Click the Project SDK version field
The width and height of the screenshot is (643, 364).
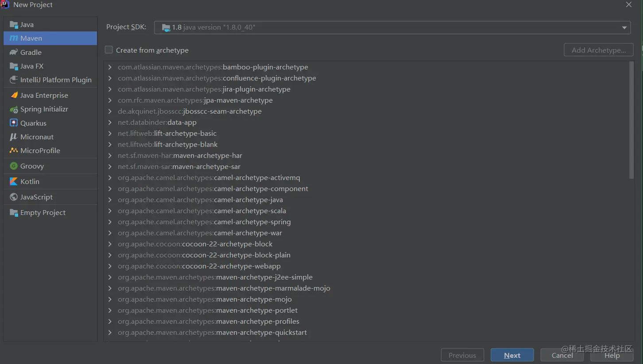(x=392, y=27)
